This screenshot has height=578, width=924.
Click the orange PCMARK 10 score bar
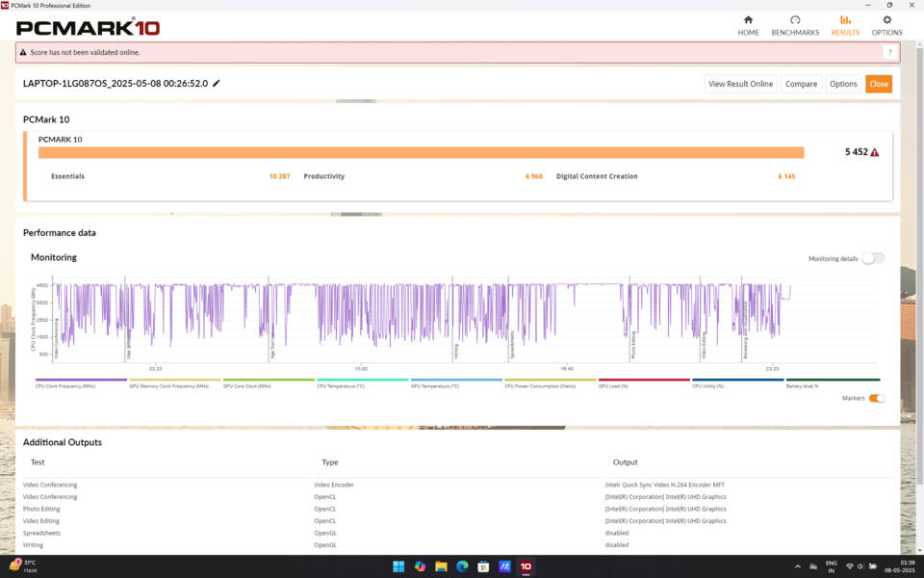[421, 153]
